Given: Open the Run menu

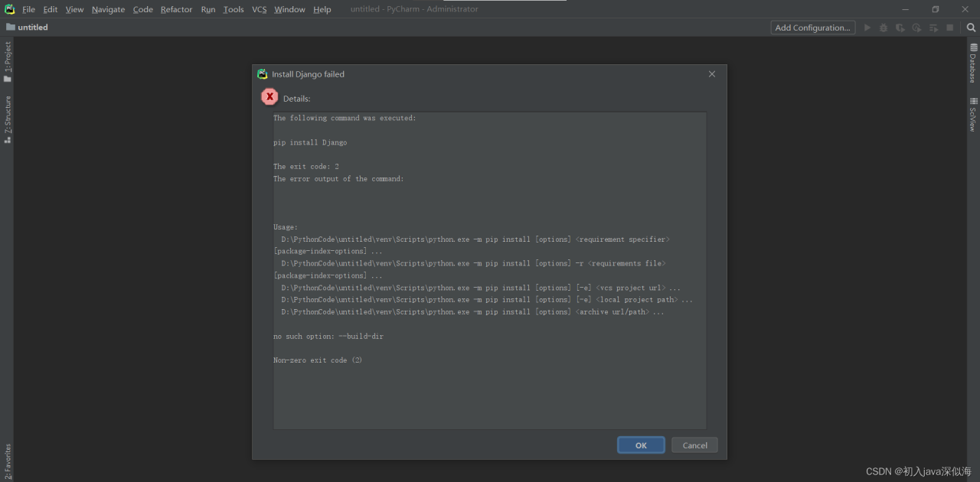Looking at the screenshot, I should pos(208,9).
